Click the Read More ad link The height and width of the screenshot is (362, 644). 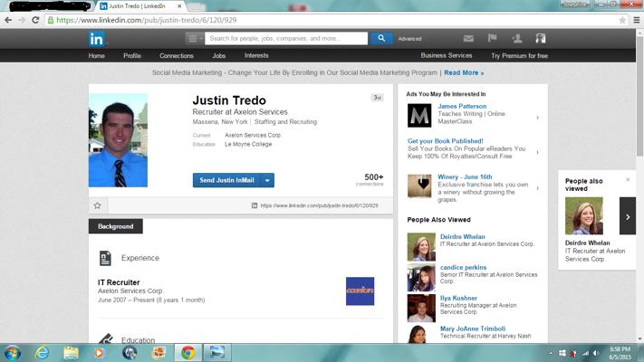(464, 72)
